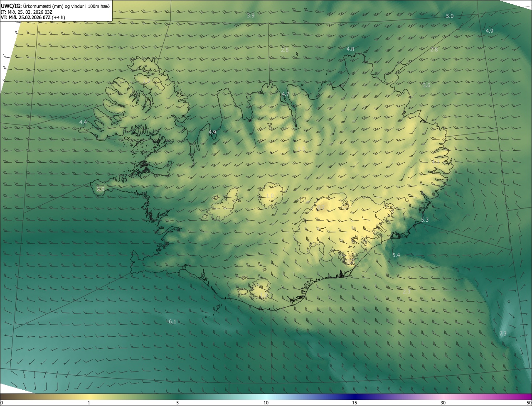Click the title line 'UWC/IG: Úrkomumætti (mm) og vindur í 100m hæð'
Image resolution: width=532 pixels, height=406 pixels.
click(55, 6)
